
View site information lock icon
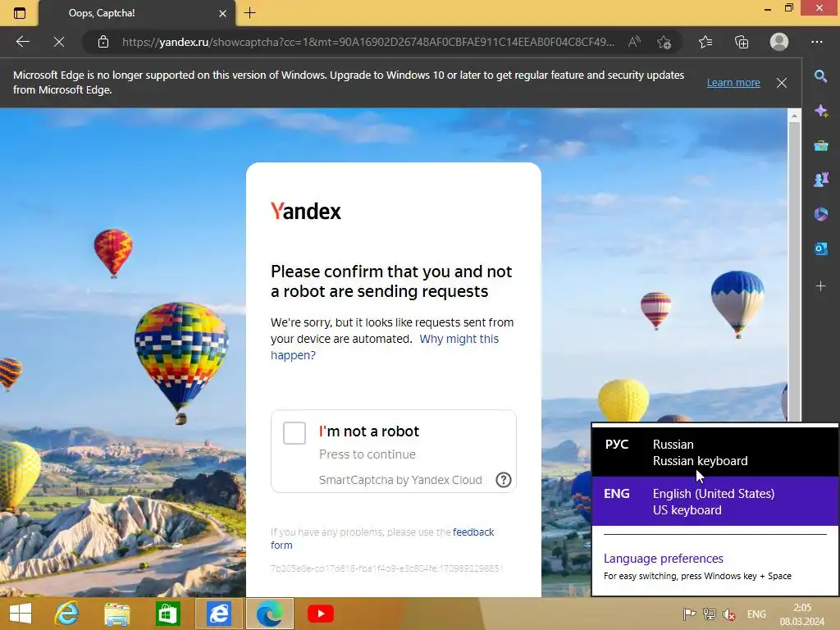pyautogui.click(x=103, y=42)
